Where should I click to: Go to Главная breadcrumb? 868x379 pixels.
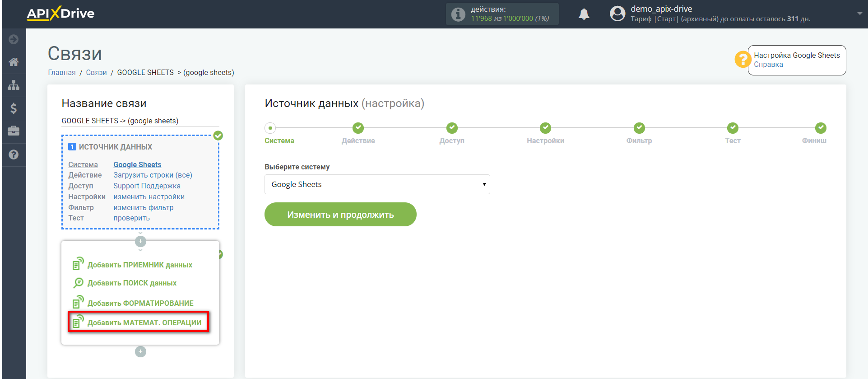[x=62, y=72]
